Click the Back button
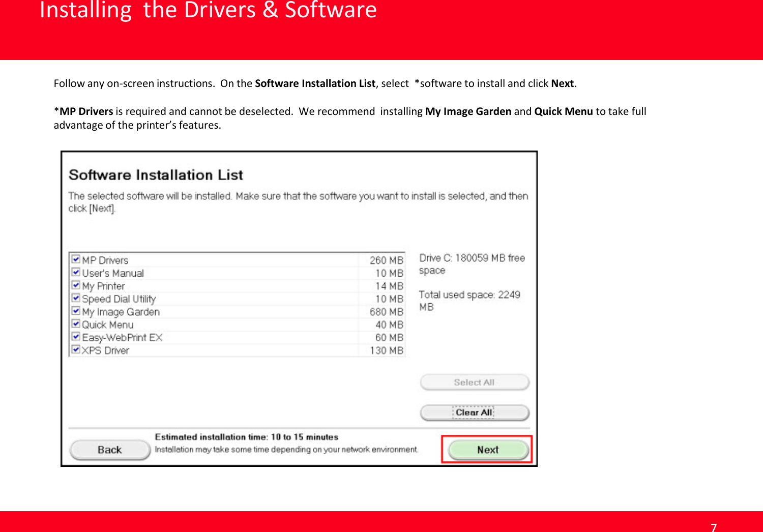763x532 pixels. (x=109, y=450)
